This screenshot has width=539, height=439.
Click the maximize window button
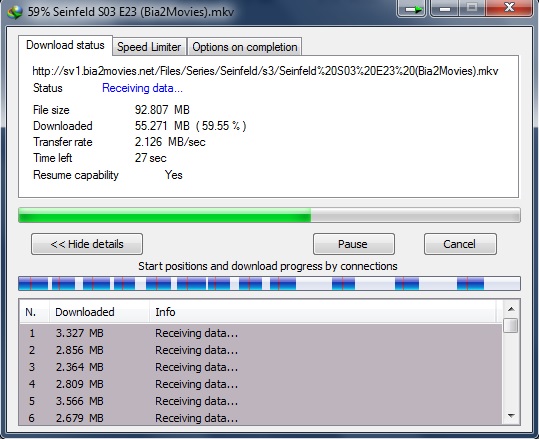pyautogui.click(x=472, y=8)
